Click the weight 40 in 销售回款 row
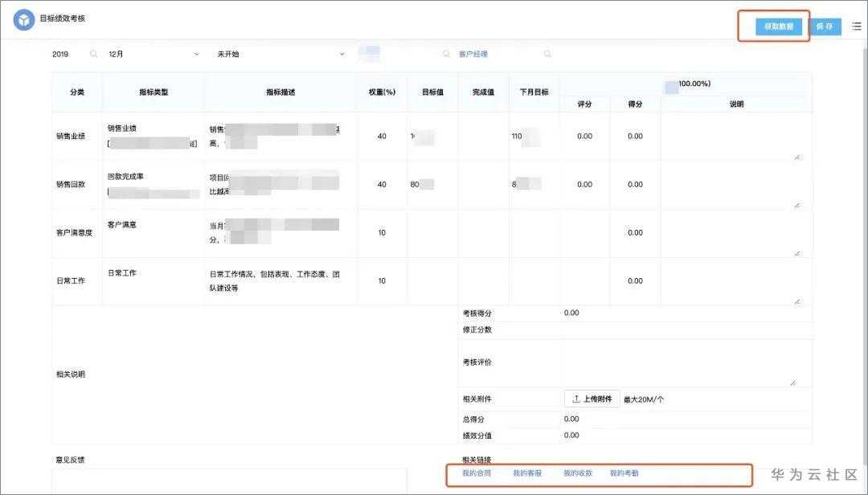 tap(382, 184)
